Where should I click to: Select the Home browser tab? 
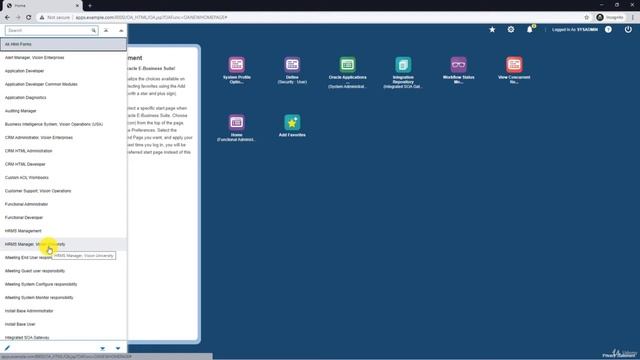coord(42,6)
